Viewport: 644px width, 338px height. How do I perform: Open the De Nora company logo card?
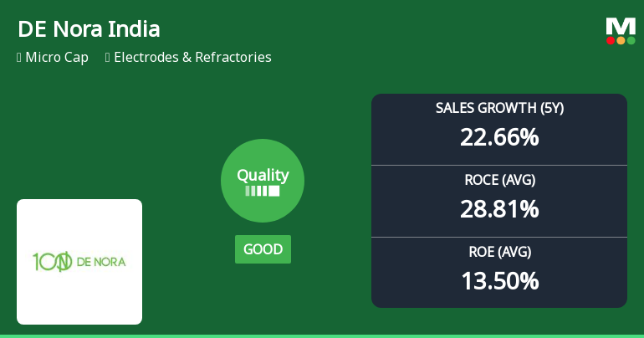79,262
